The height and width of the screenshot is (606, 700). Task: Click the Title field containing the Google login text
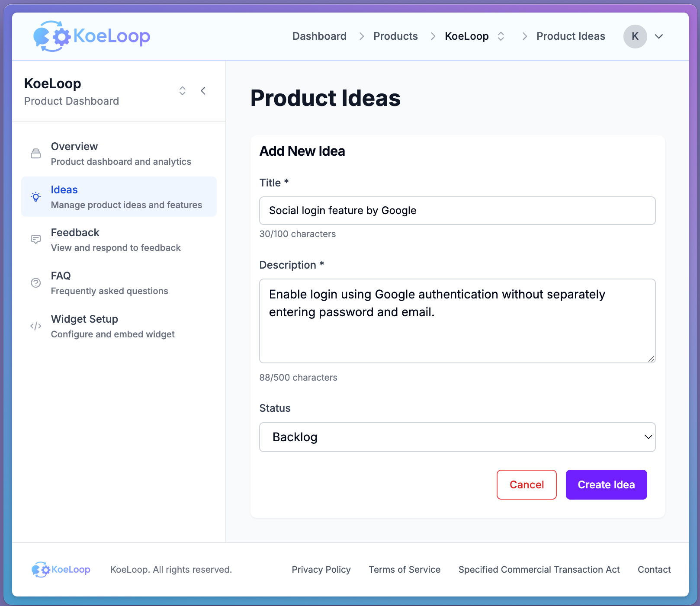click(457, 211)
